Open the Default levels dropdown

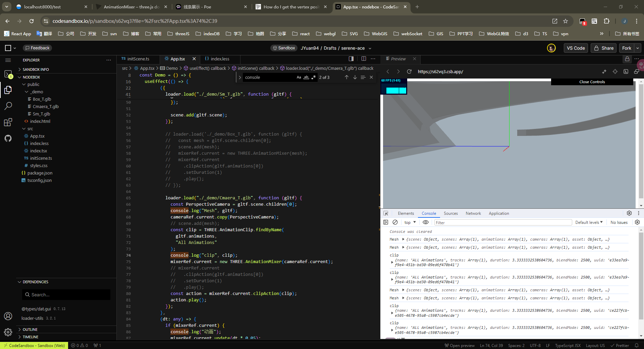click(x=589, y=222)
